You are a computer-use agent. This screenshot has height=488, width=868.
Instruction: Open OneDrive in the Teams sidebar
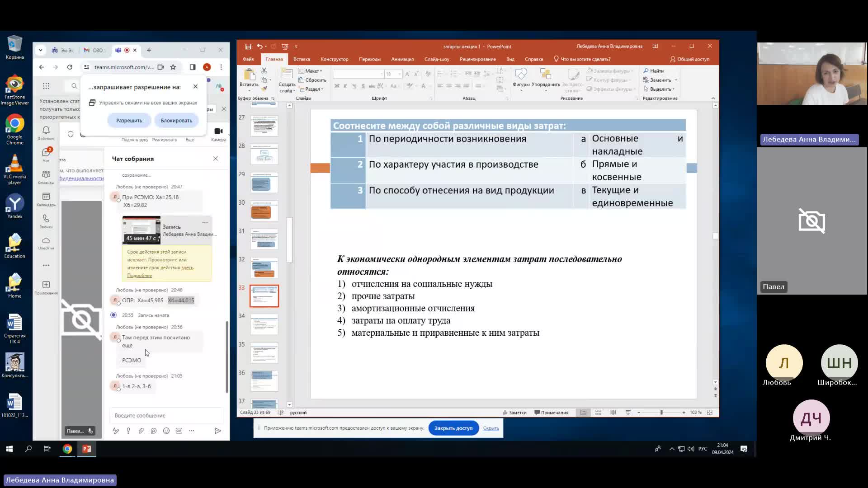46,243
